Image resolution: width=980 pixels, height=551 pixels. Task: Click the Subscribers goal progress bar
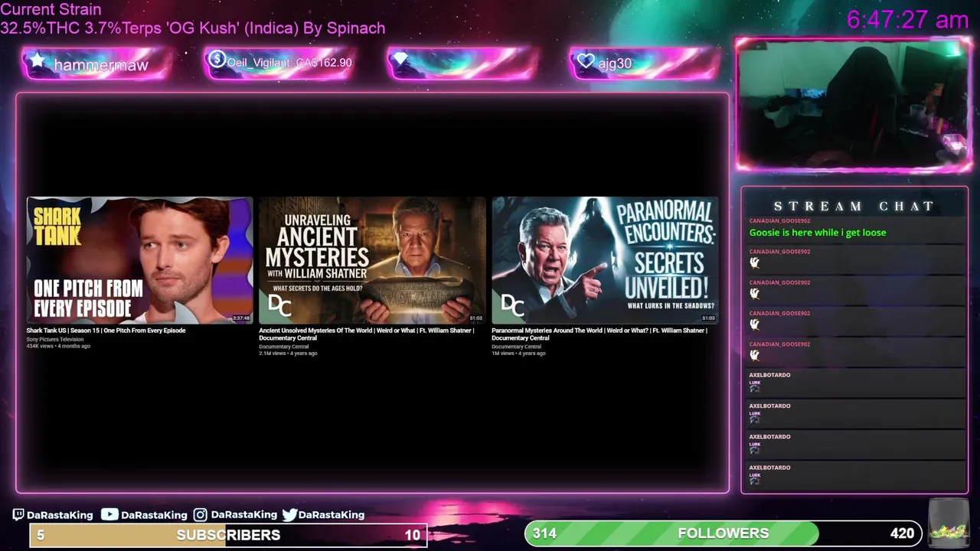point(228,535)
